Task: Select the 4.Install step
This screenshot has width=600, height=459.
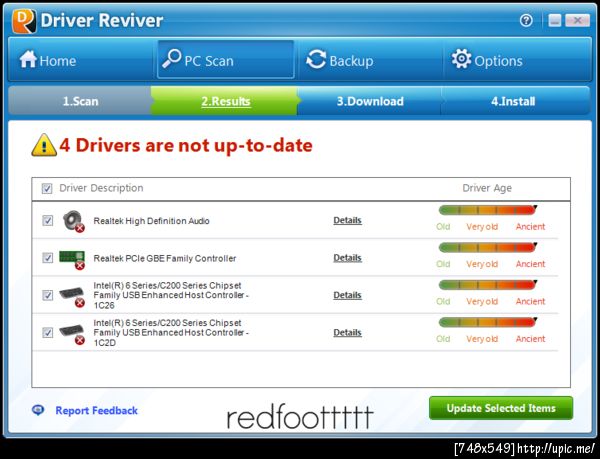Action: 515,101
